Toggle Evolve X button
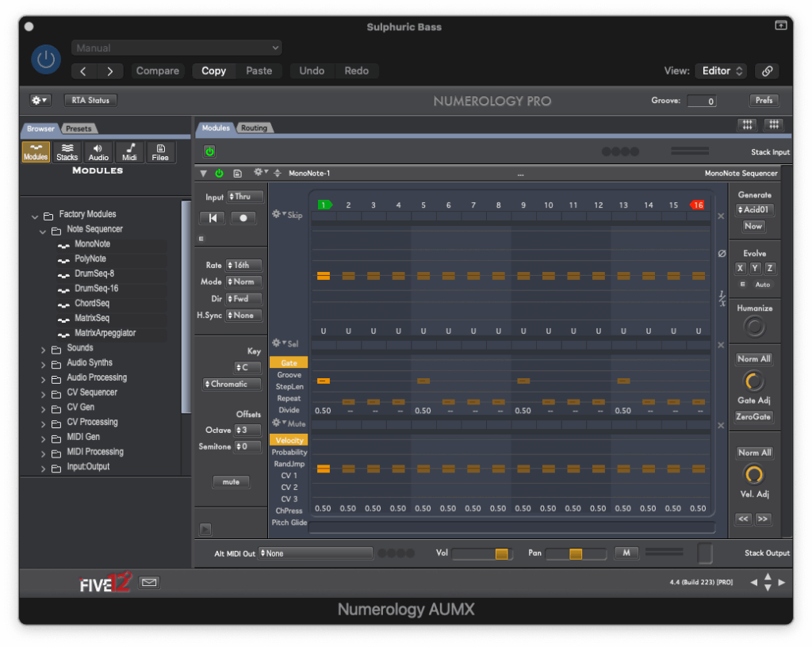This screenshot has height=647, width=812. 740,268
